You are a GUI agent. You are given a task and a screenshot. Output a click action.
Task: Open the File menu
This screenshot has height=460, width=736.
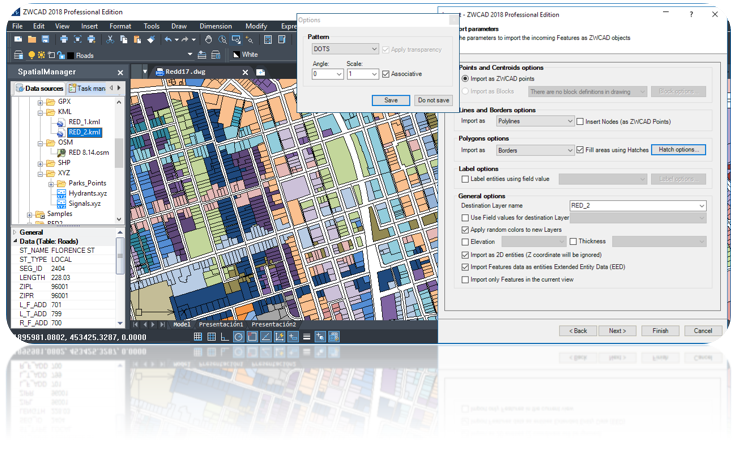click(17, 26)
